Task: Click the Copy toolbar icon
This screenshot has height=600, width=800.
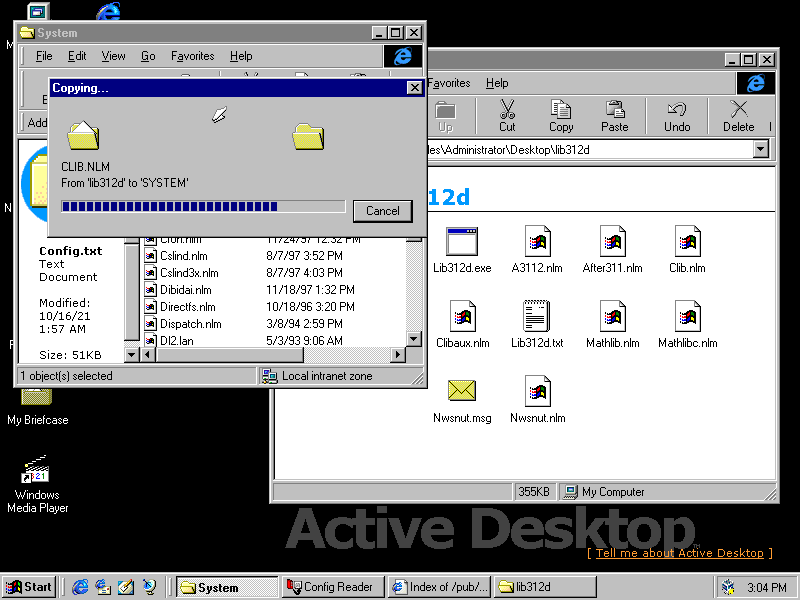Action: coord(561,116)
